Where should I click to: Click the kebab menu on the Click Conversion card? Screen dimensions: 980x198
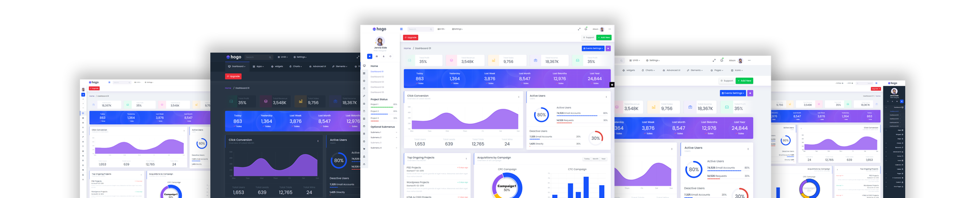(x=519, y=96)
